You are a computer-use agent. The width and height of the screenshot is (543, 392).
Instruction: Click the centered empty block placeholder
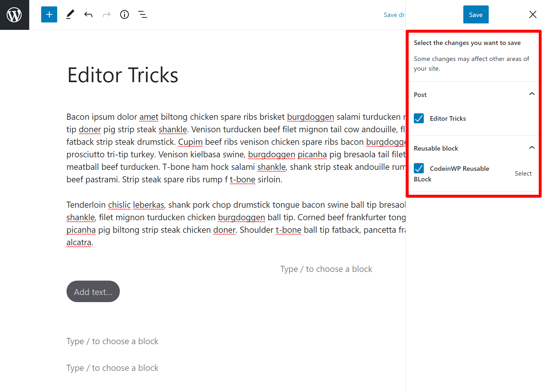pos(326,269)
